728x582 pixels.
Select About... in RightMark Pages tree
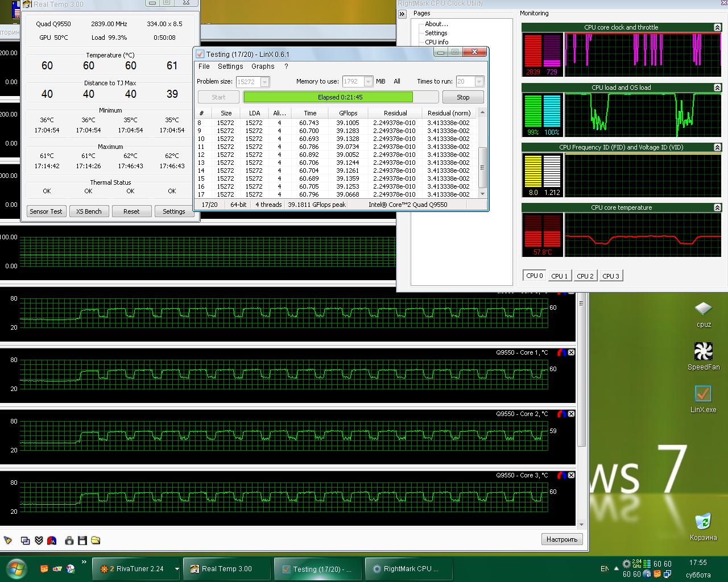click(436, 24)
